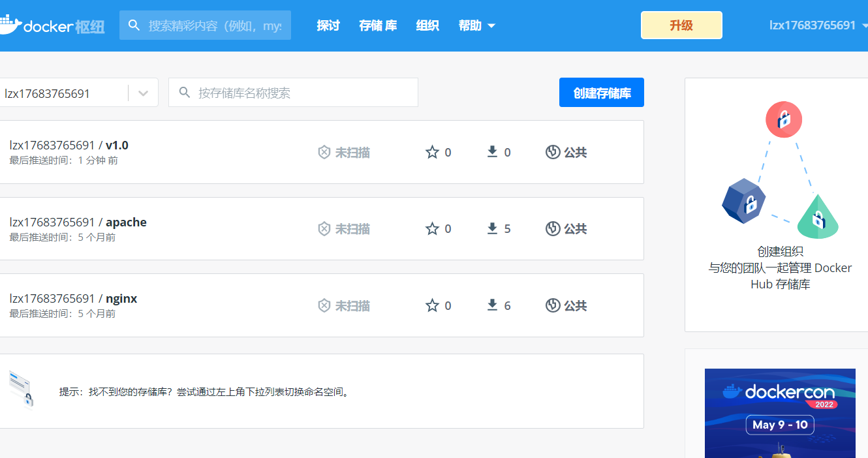The height and width of the screenshot is (458, 868).
Task: Click the download count 6 for nginx
Action: 508,305
